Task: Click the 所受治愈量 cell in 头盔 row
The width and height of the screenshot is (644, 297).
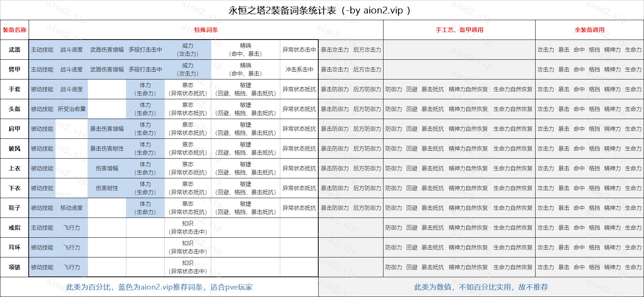Action: tap(72, 109)
